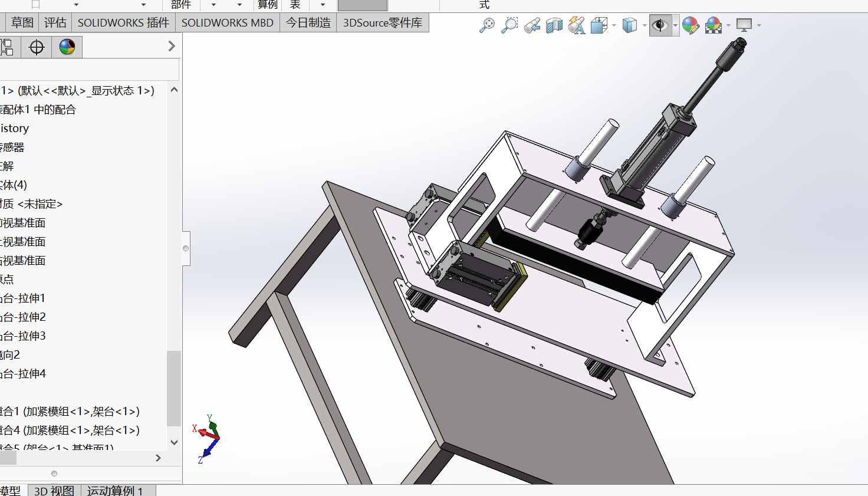Image resolution: width=868 pixels, height=496 pixels.
Task: Open the 3DSource零件库 tab
Action: click(383, 23)
